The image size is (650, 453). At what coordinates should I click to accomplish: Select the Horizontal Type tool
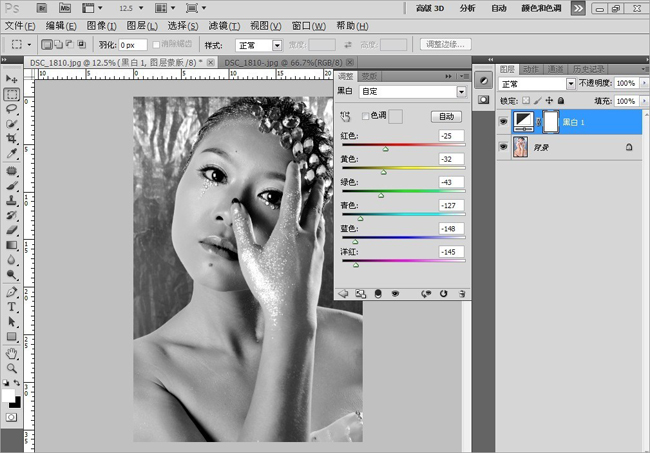click(11, 307)
